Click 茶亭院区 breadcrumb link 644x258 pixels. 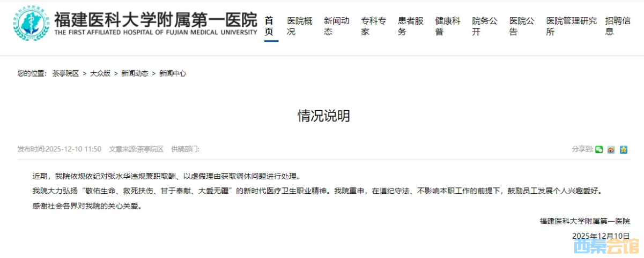pyautogui.click(x=65, y=73)
